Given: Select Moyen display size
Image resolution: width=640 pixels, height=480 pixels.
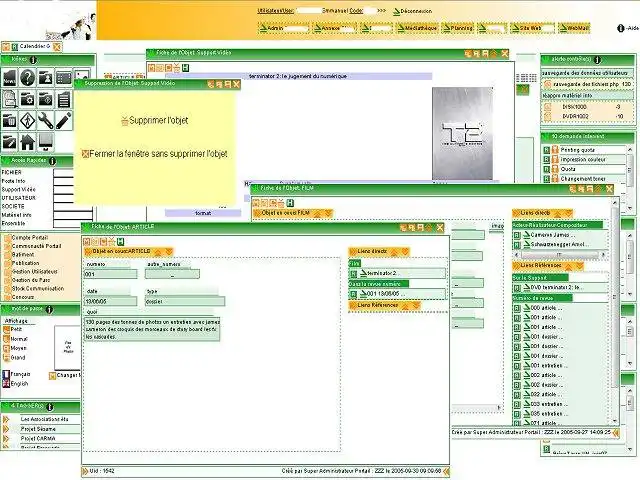Looking at the screenshot, I should point(15,348).
